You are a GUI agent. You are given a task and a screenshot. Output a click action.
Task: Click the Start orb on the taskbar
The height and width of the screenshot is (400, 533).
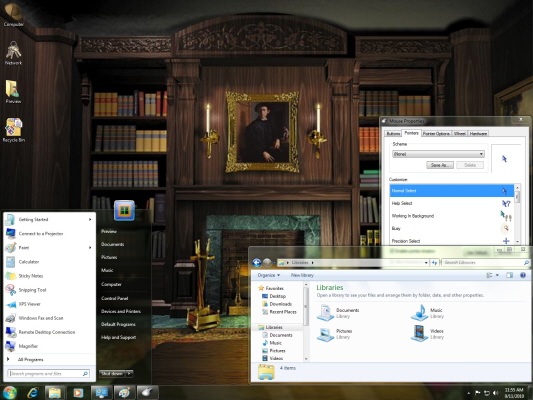[10, 393]
